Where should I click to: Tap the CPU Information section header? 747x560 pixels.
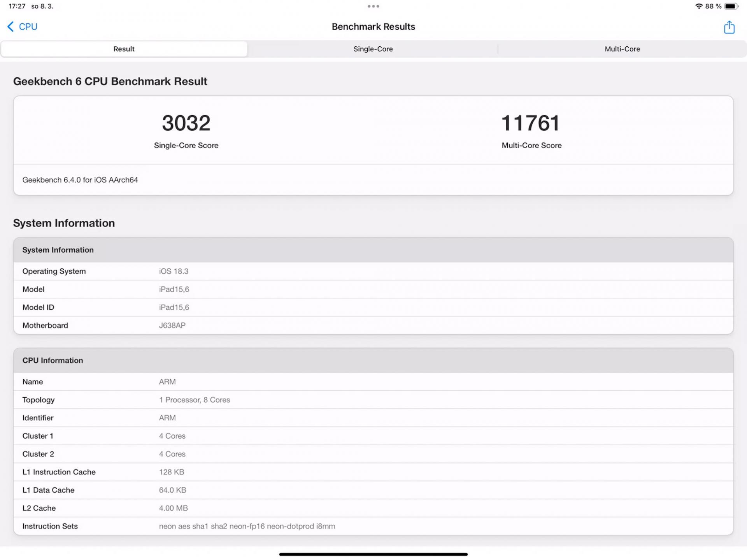(x=53, y=360)
